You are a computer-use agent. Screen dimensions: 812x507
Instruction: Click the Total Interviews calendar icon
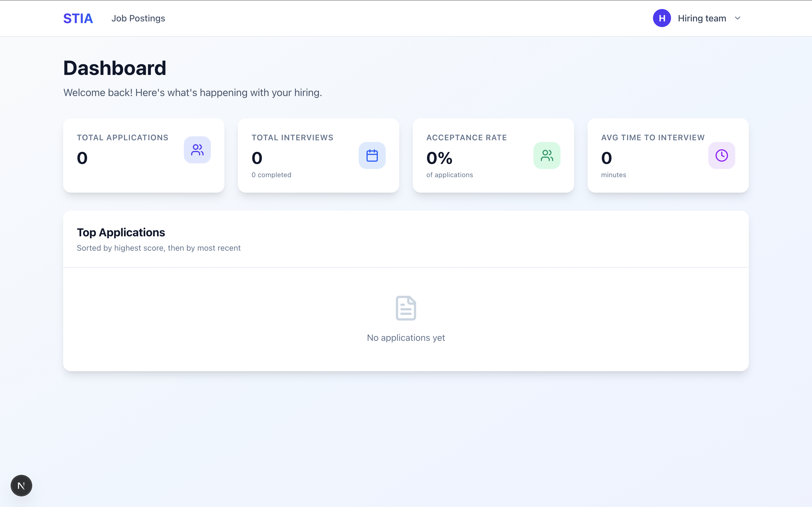(x=372, y=155)
